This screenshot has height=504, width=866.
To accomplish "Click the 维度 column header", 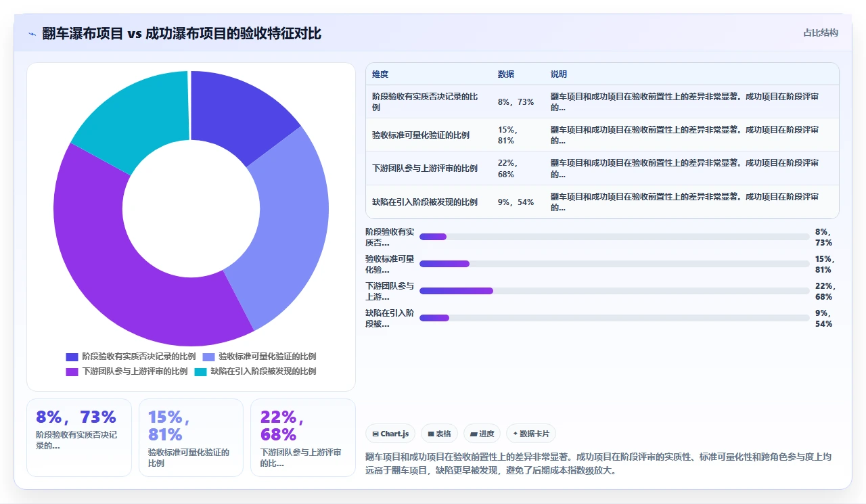I will [x=380, y=74].
